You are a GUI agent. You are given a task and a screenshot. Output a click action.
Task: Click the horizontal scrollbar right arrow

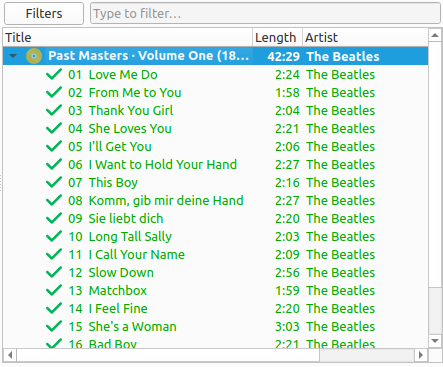point(421,355)
